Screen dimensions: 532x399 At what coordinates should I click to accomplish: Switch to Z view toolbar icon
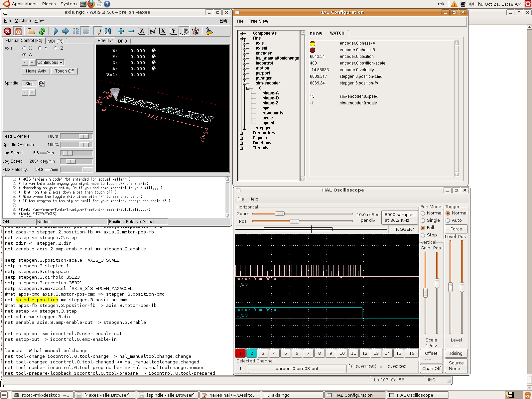click(x=141, y=31)
